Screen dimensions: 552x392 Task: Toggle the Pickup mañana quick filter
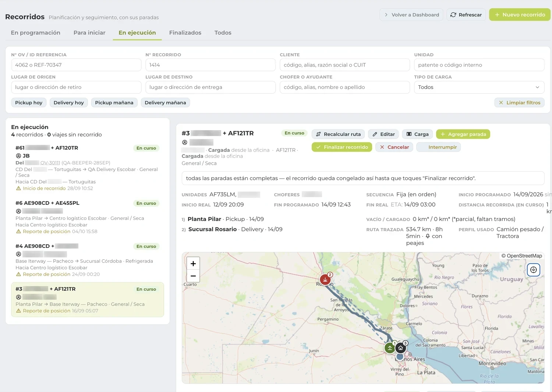click(x=114, y=103)
